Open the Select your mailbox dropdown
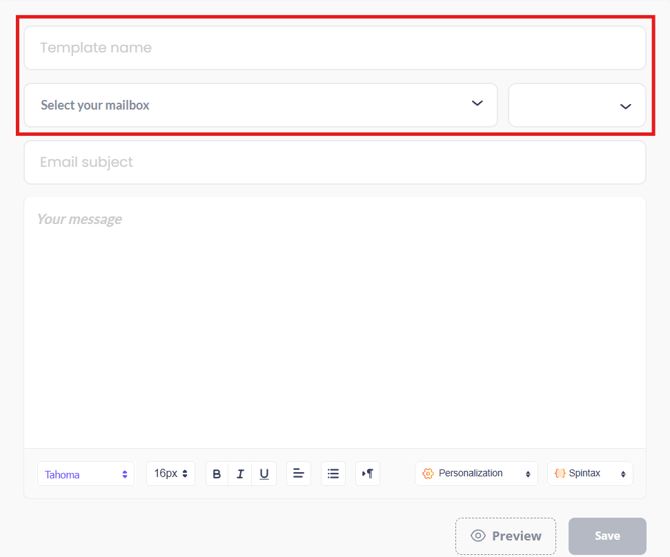The image size is (670, 557). pyautogui.click(x=260, y=105)
